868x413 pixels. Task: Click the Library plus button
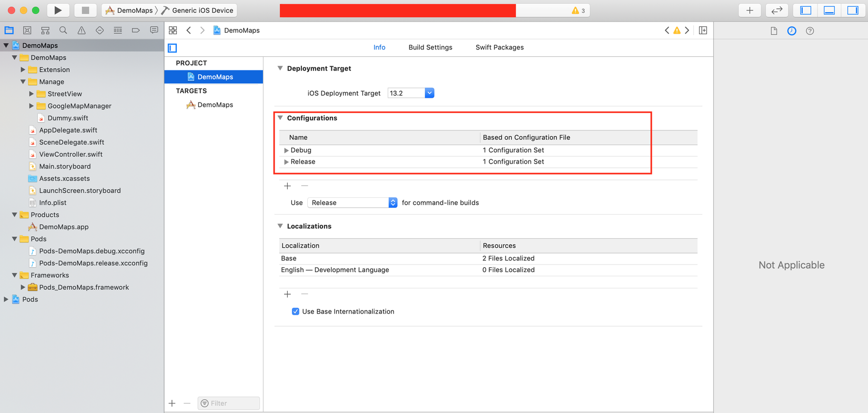point(750,10)
